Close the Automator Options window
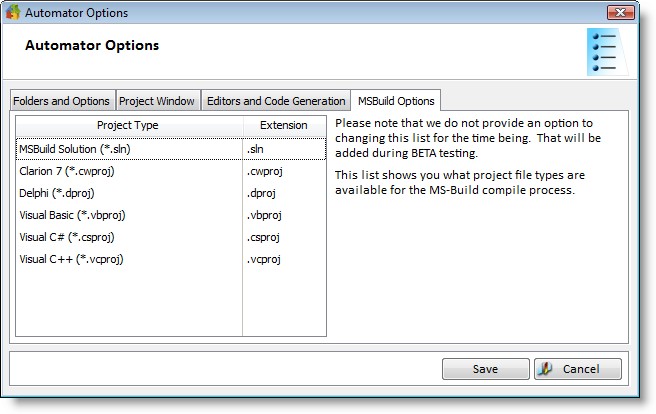This screenshot has height=414, width=656. (x=620, y=13)
